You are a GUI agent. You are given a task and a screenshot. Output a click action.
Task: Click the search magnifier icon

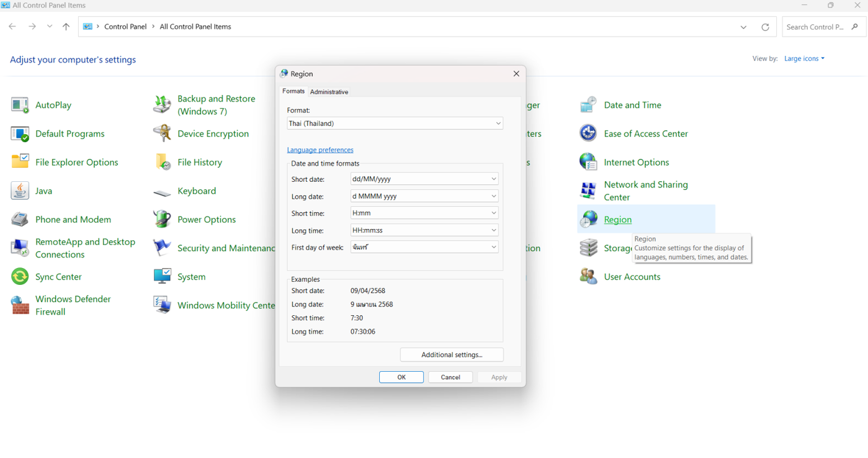tap(855, 27)
